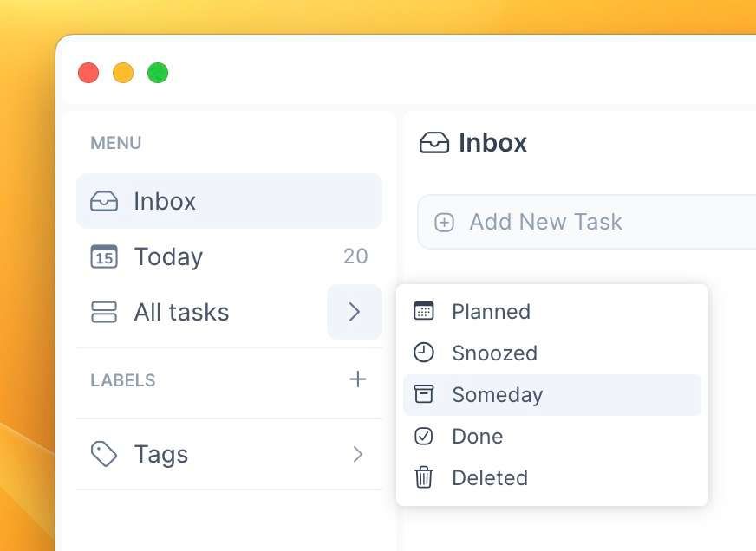Click the Snoozed clock icon
This screenshot has width=756, height=551.
(424, 352)
